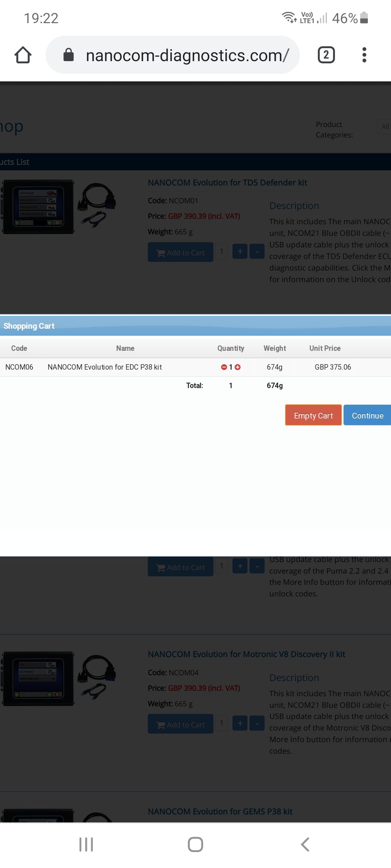Decrease NCOM06 quantity with red minus icon
This screenshot has height=868, width=391.
224,367
